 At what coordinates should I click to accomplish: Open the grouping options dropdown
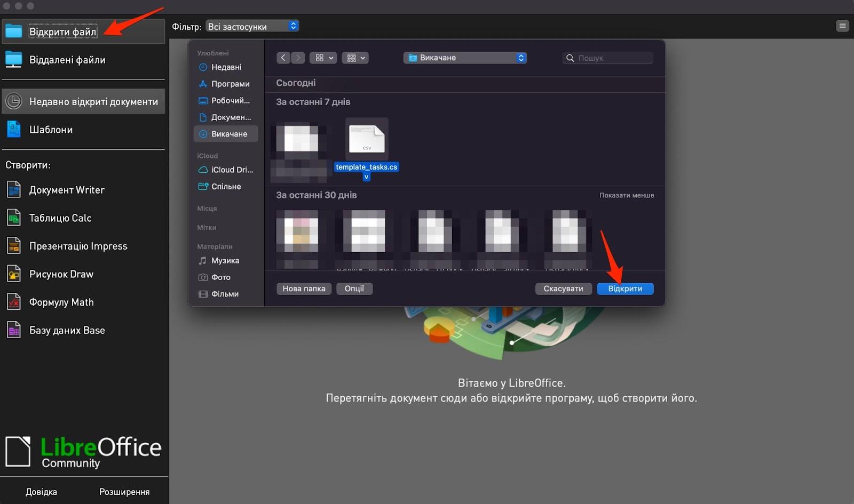(x=355, y=58)
